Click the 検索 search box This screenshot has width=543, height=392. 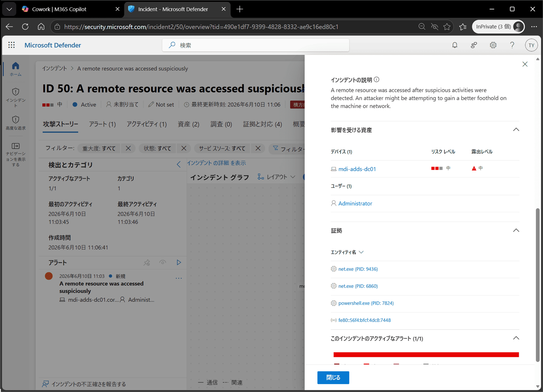(x=256, y=45)
